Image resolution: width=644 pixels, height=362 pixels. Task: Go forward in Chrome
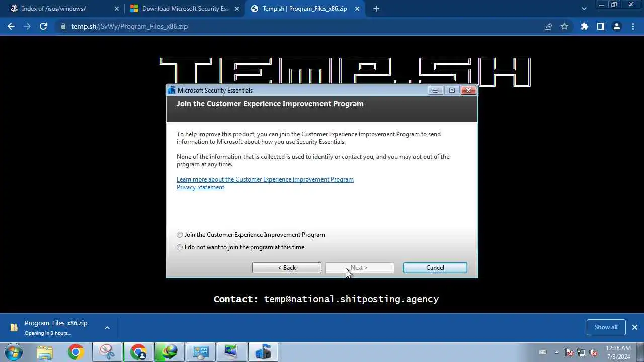coord(27,26)
